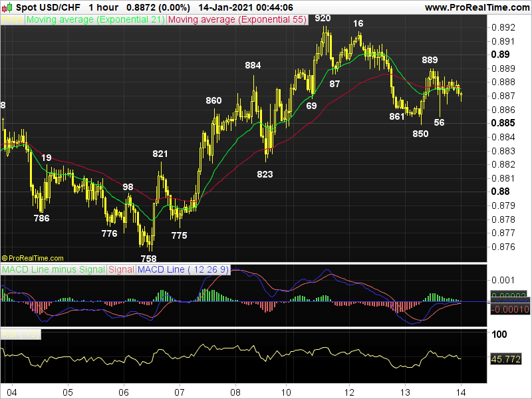
Task: Expand the MACD Line ( 12 26 9 ) settings
Action: (181, 270)
